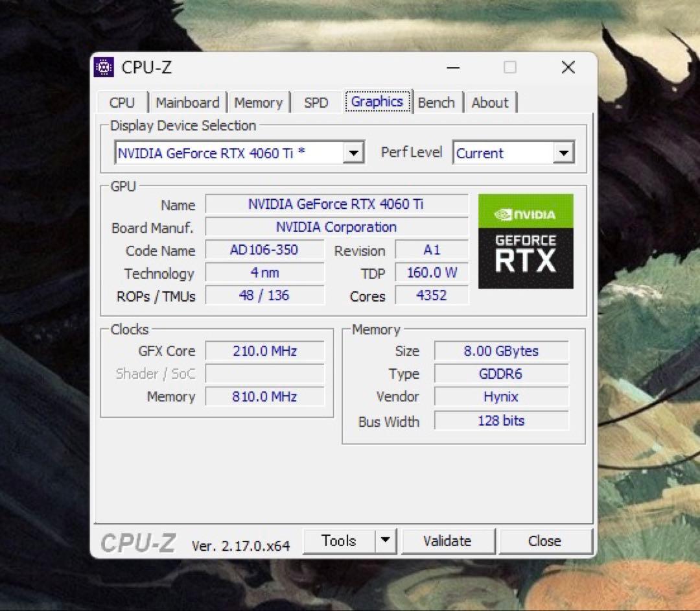Image resolution: width=700 pixels, height=611 pixels.
Task: Click the Close button at bottom
Action: tap(544, 541)
